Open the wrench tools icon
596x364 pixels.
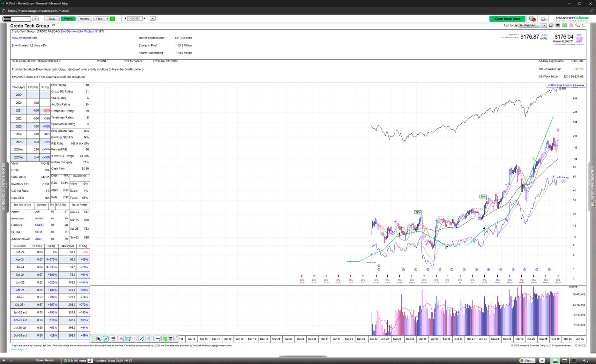pos(577,25)
